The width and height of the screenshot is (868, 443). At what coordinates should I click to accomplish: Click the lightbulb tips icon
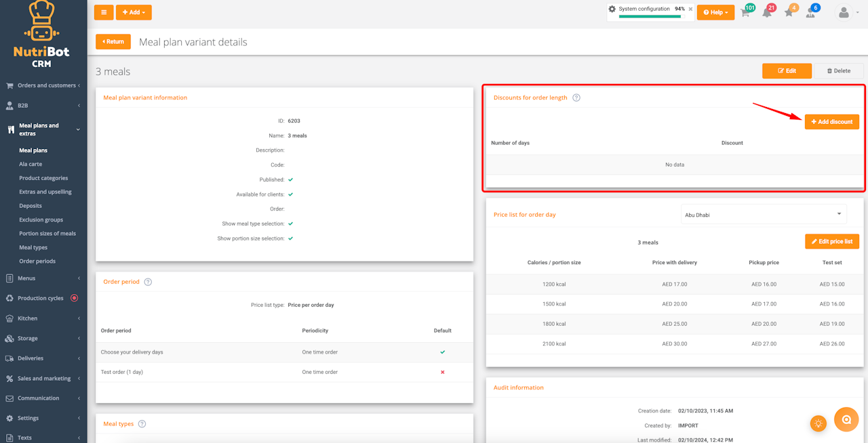pos(818,423)
